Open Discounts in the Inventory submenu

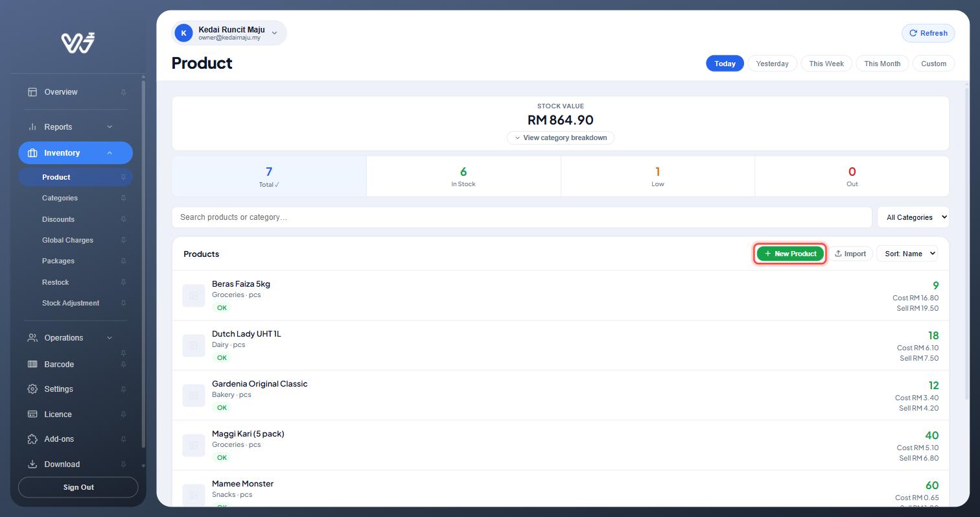[58, 219]
